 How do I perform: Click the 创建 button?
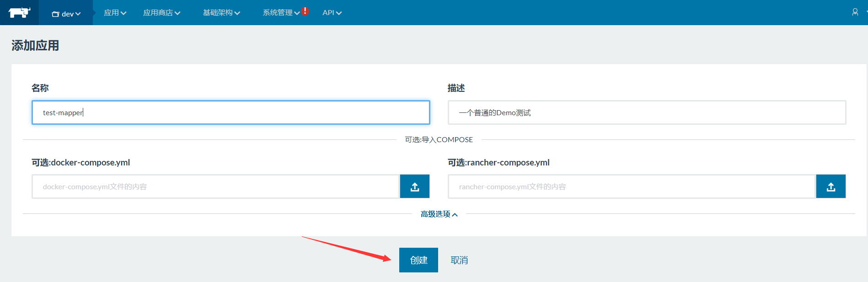click(x=418, y=260)
